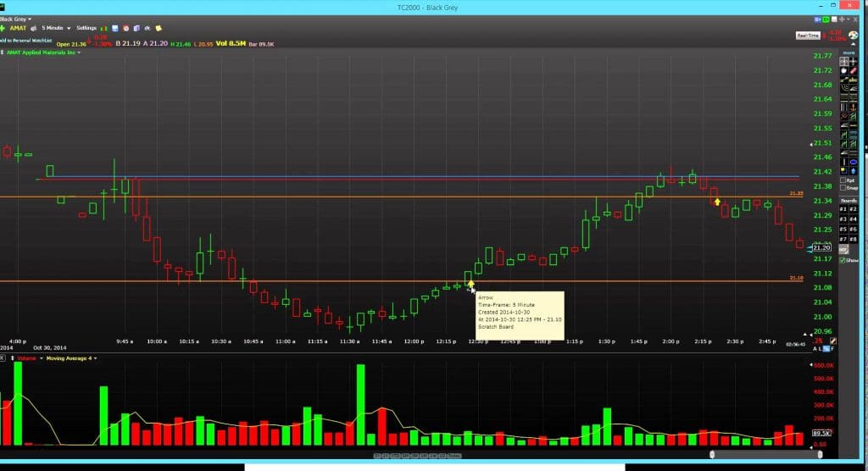Toggle the Rpt checkbox
Image resolution: width=868 pixels, height=471 pixels.
coord(843,180)
